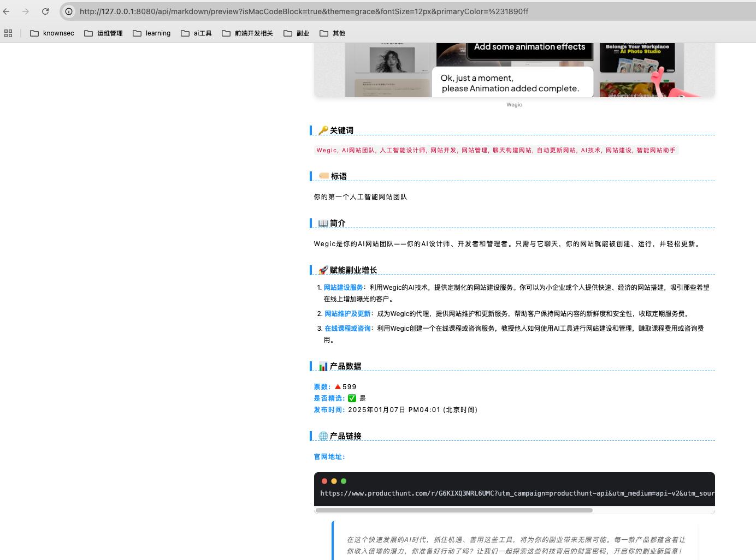756x560 pixels.
Task: Go back using the browser back arrow
Action: pos(7,11)
